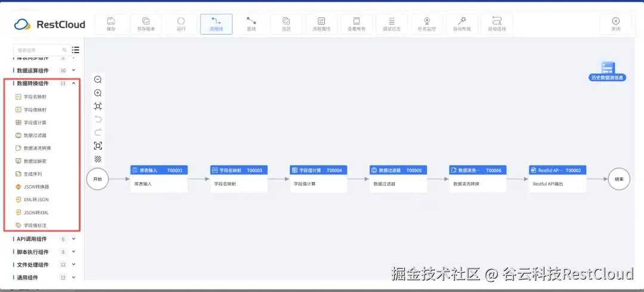Select the 数据清洗转换 component in sidebar
Viewport: 644px width, 292px height.
coord(33,148)
